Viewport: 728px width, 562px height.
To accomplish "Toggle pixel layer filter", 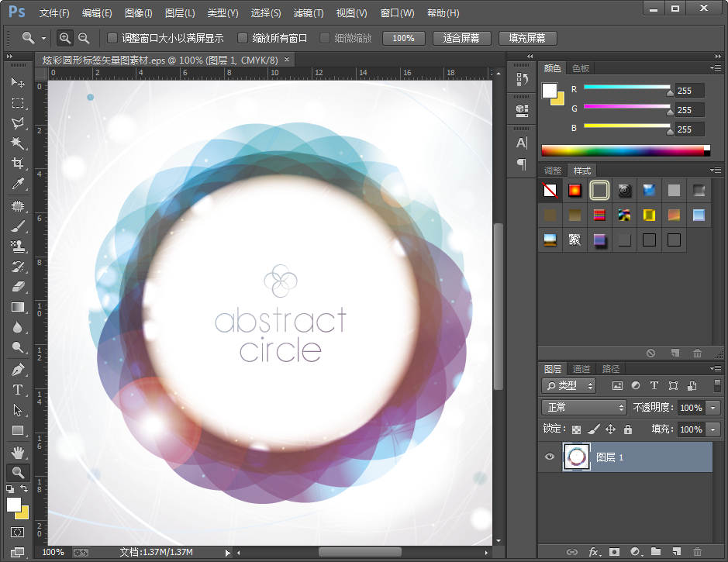I will (617, 386).
